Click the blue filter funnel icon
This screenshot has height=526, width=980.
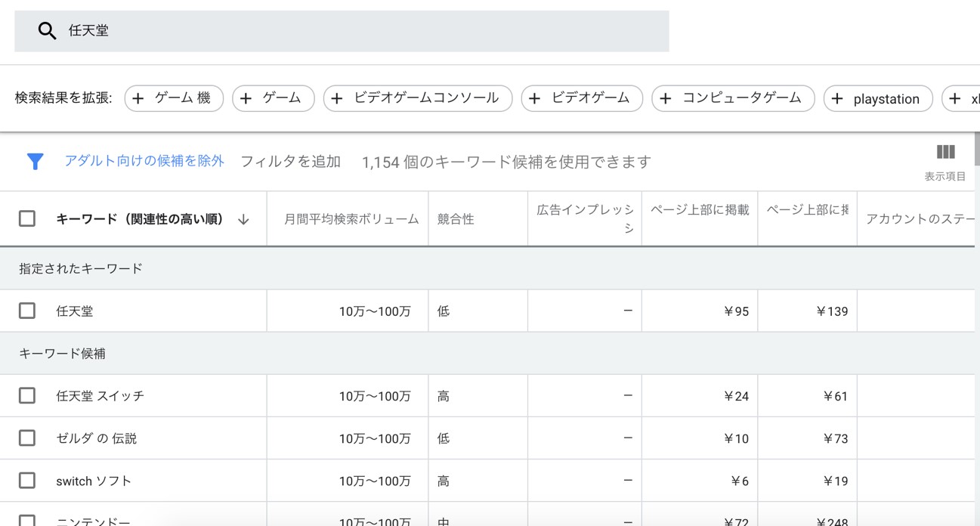tap(35, 161)
